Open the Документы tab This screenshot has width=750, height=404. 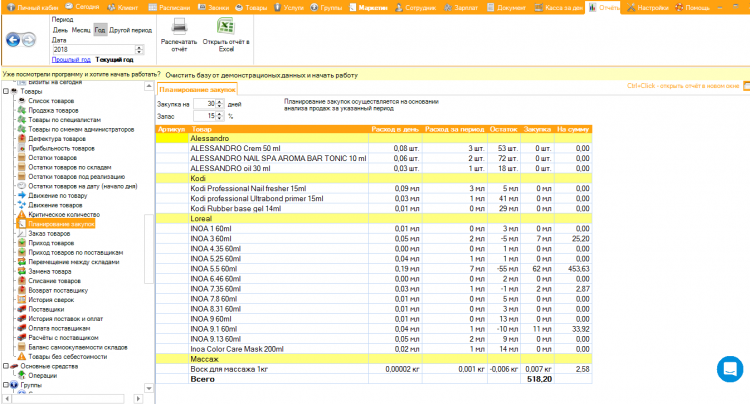(506, 7)
